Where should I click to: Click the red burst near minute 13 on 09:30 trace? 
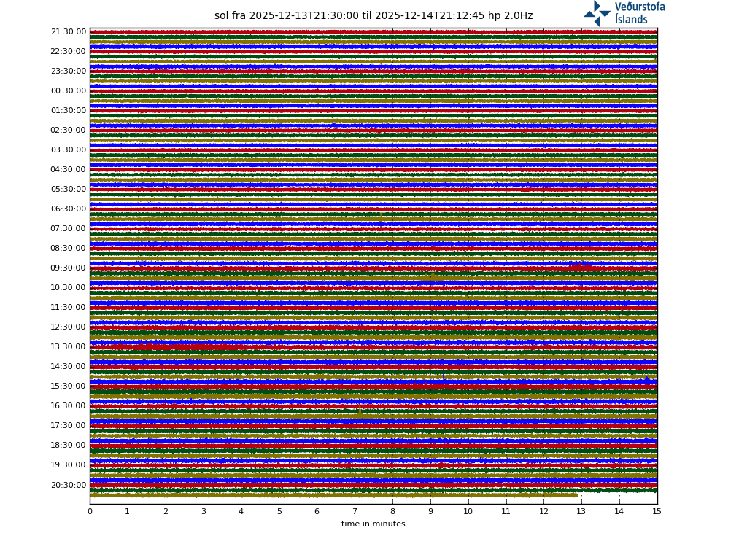[x=580, y=268]
